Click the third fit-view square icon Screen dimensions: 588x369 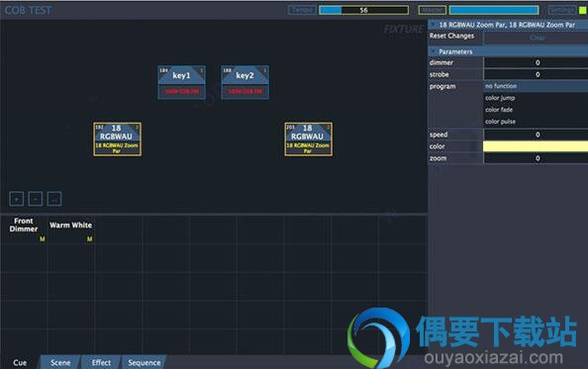click(x=54, y=199)
